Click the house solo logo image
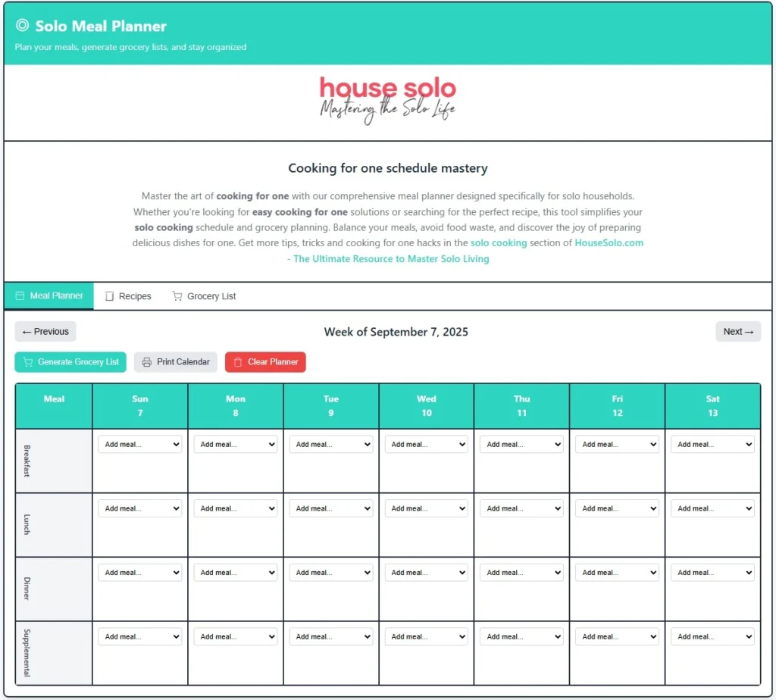Image resolution: width=776 pixels, height=700 pixels. [x=387, y=98]
